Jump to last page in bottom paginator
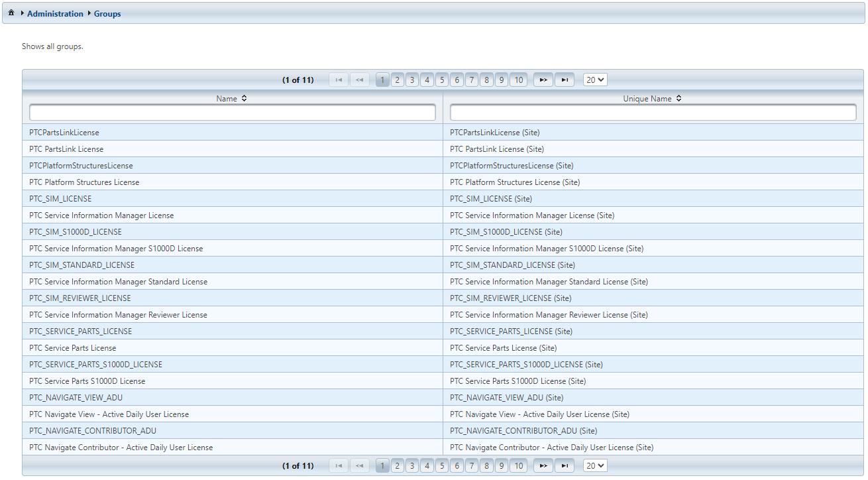Image resolution: width=868 pixels, height=480 pixels. 564,466
